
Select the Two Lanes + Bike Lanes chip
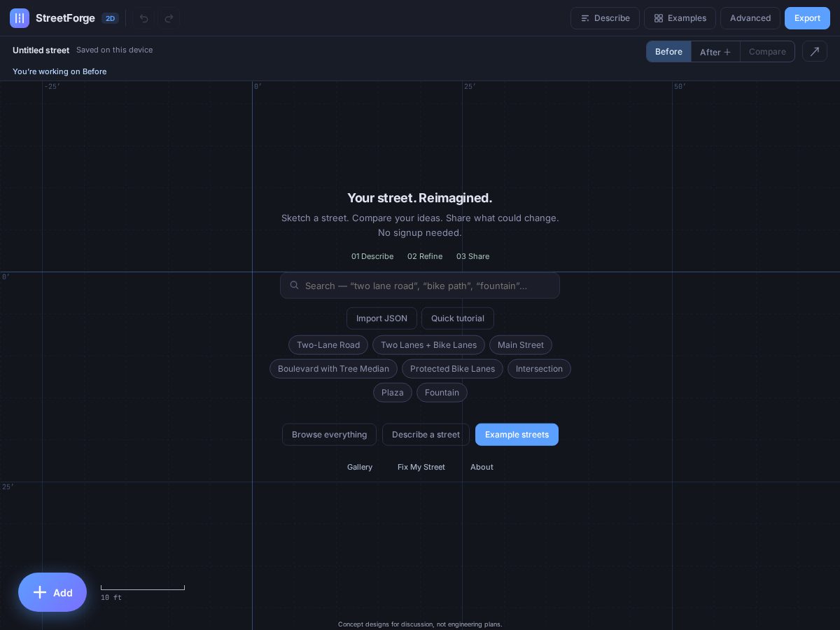pos(428,345)
